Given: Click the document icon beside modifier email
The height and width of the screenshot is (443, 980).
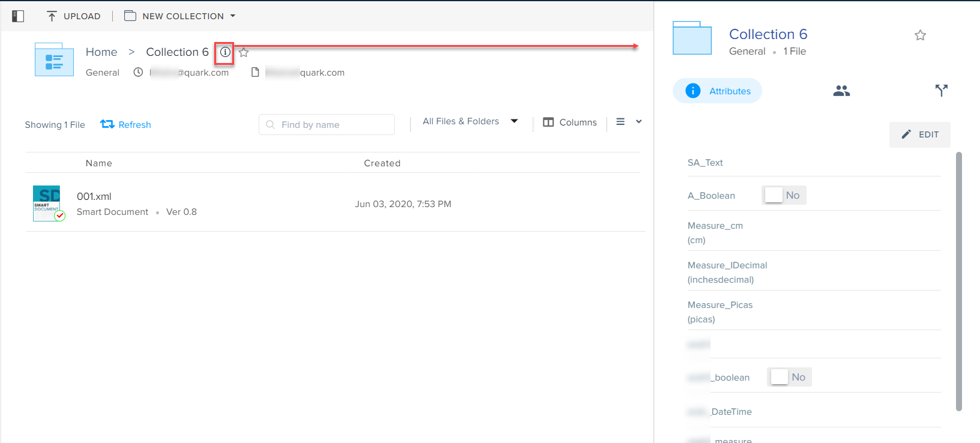Looking at the screenshot, I should 255,72.
